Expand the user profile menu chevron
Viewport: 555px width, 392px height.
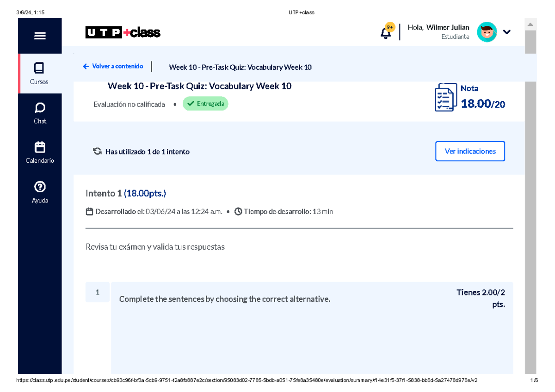pyautogui.click(x=507, y=32)
